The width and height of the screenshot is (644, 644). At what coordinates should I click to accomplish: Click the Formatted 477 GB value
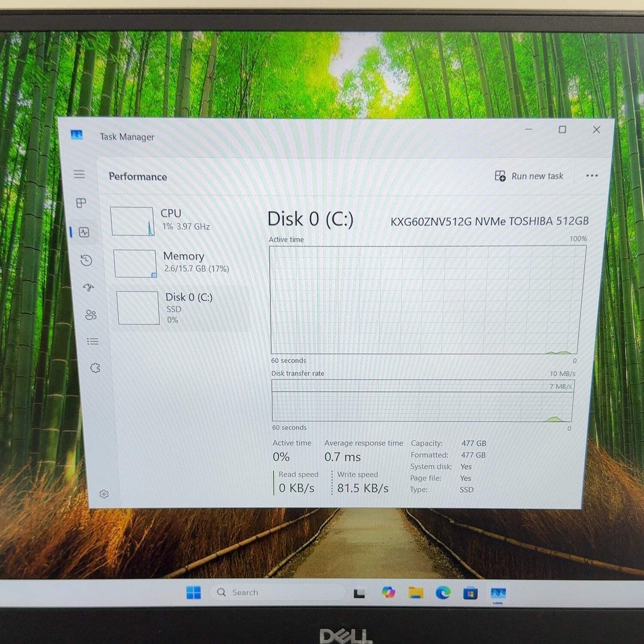point(473,455)
